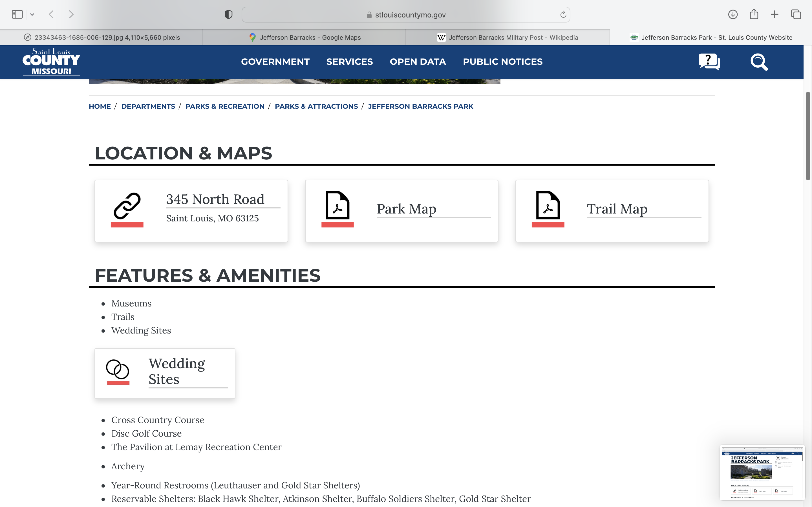This screenshot has width=812, height=507.
Task: Click the site search magnifier icon
Action: (x=759, y=62)
